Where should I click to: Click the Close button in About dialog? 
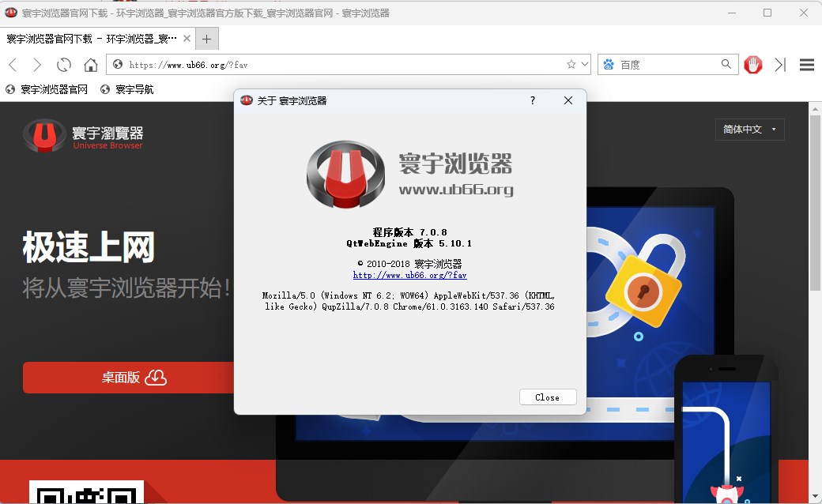(548, 397)
